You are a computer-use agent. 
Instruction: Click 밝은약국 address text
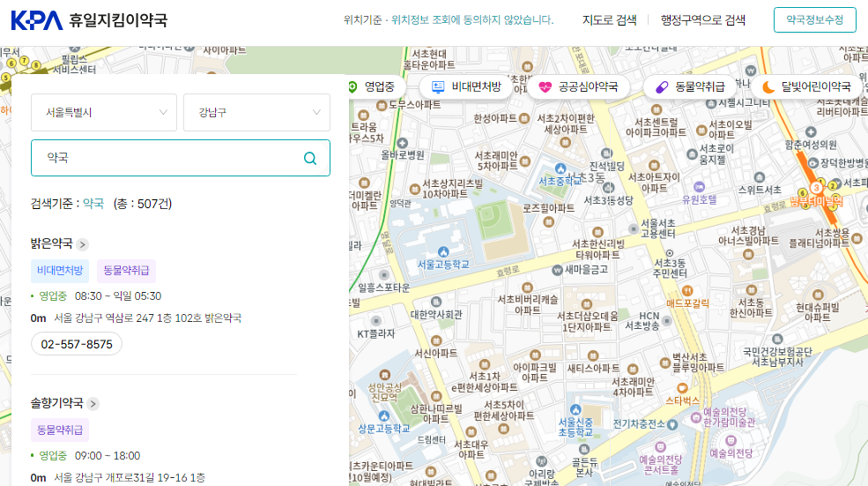pyautogui.click(x=147, y=318)
